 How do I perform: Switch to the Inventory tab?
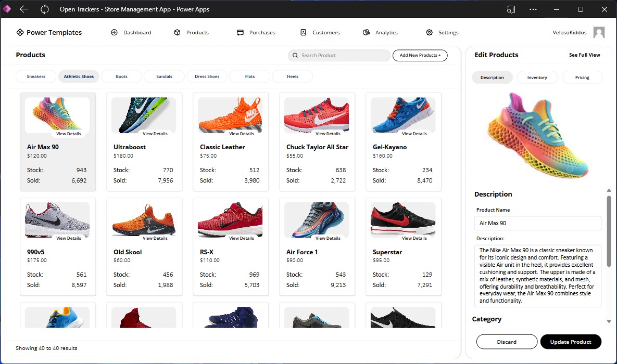pyautogui.click(x=537, y=77)
